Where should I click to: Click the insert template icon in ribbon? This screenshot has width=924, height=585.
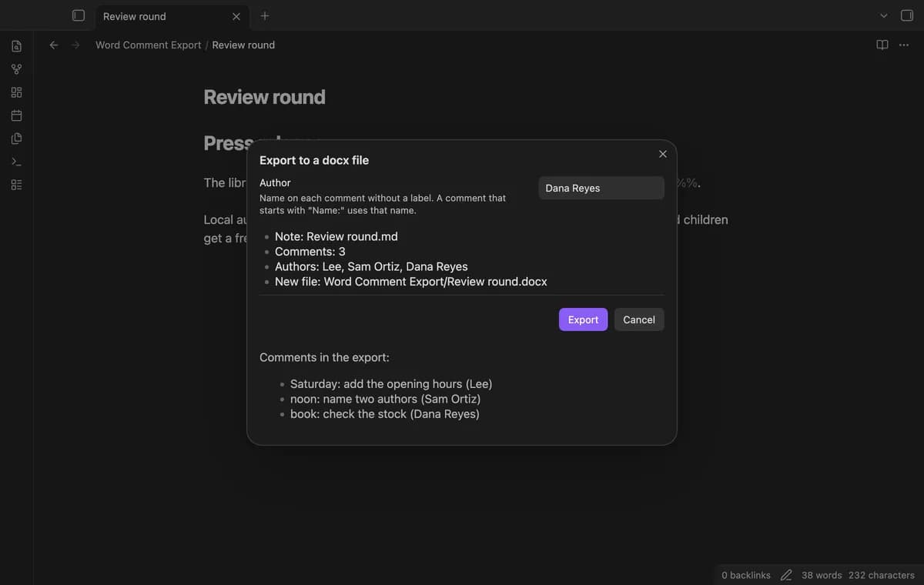(x=16, y=139)
